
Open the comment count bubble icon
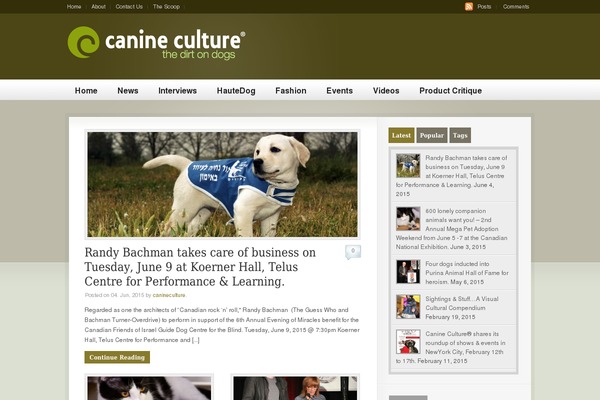(353, 252)
